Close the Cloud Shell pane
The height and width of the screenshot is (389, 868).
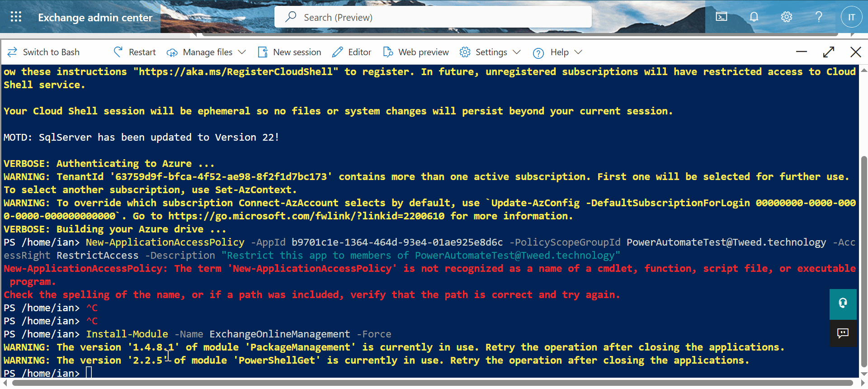coord(855,52)
